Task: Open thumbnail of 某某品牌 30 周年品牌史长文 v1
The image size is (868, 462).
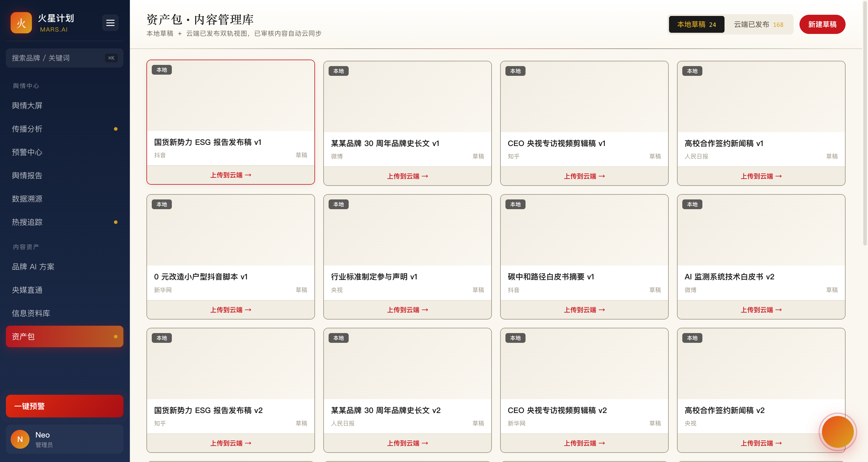Action: coord(407,97)
